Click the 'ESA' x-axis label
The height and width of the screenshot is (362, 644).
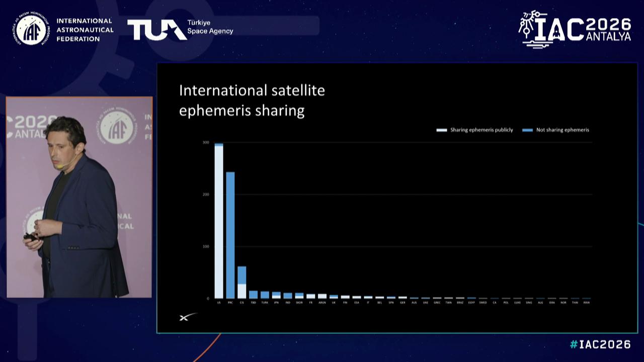tap(357, 303)
